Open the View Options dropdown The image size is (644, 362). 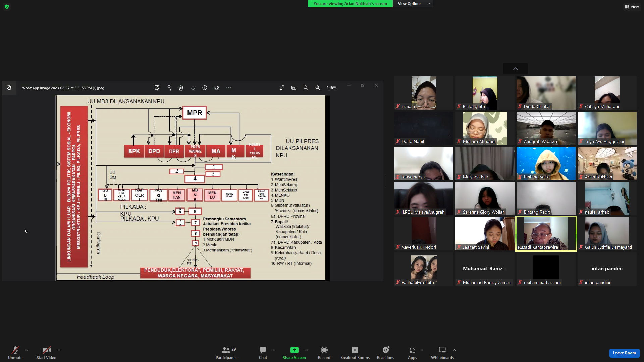(413, 4)
